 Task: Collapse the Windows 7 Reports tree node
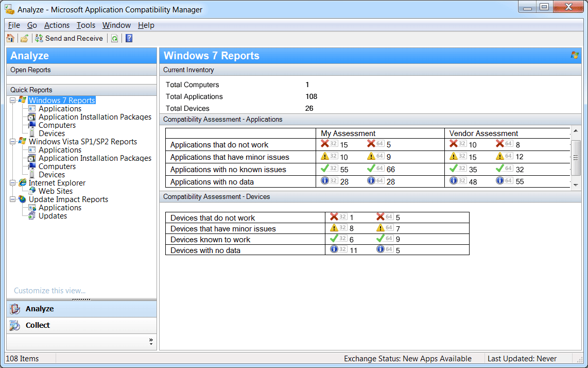point(13,101)
